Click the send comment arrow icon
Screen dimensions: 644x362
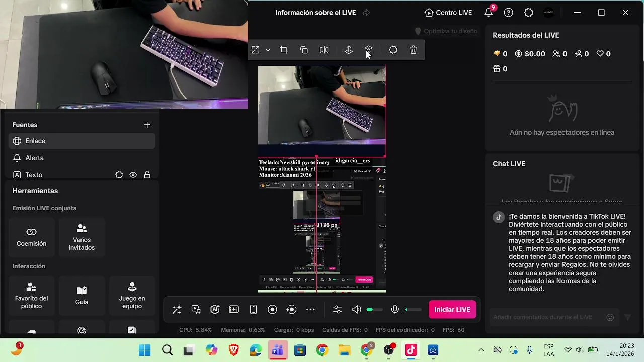(x=627, y=317)
